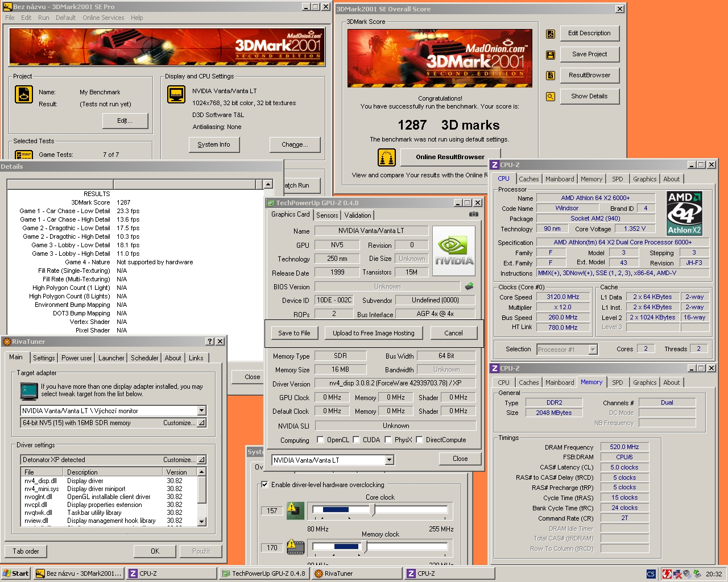Switch to Sensors tab in GPU-Z
Screen dimensions: 728x582
click(x=327, y=215)
